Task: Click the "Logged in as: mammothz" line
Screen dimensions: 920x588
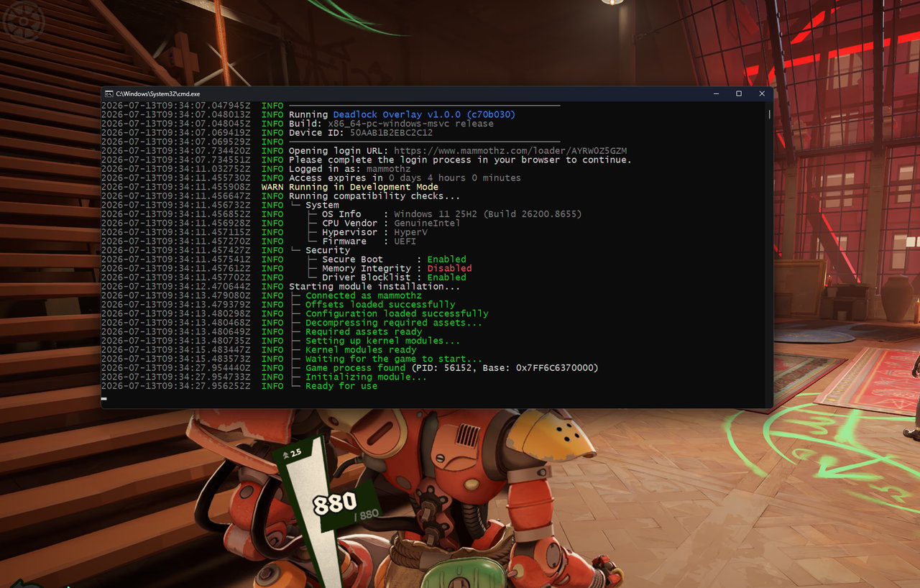Action: click(x=350, y=169)
